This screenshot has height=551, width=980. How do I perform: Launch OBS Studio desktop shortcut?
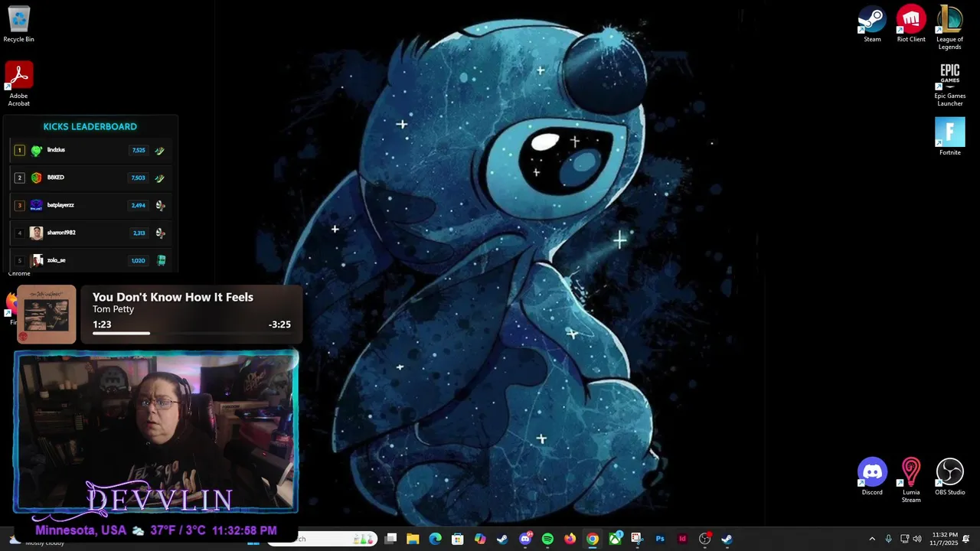click(x=950, y=477)
